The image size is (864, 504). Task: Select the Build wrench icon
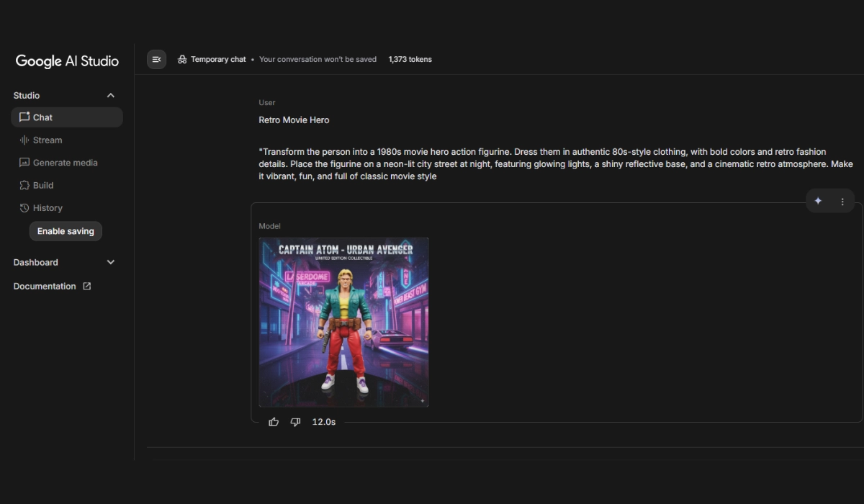click(24, 185)
